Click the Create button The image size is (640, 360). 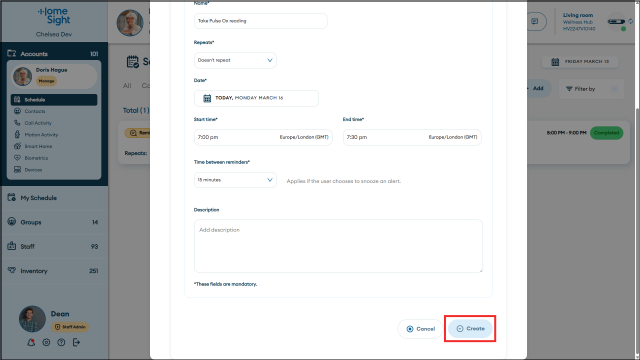(470, 329)
